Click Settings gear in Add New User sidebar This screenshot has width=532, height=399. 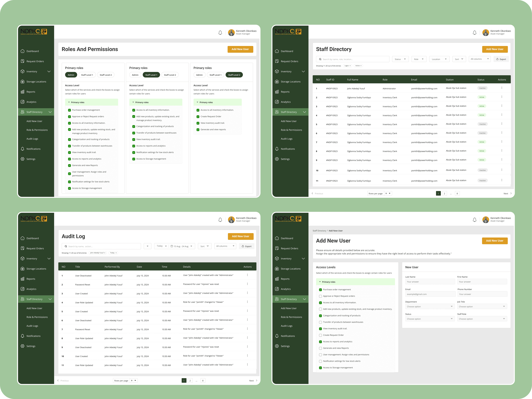277,346
